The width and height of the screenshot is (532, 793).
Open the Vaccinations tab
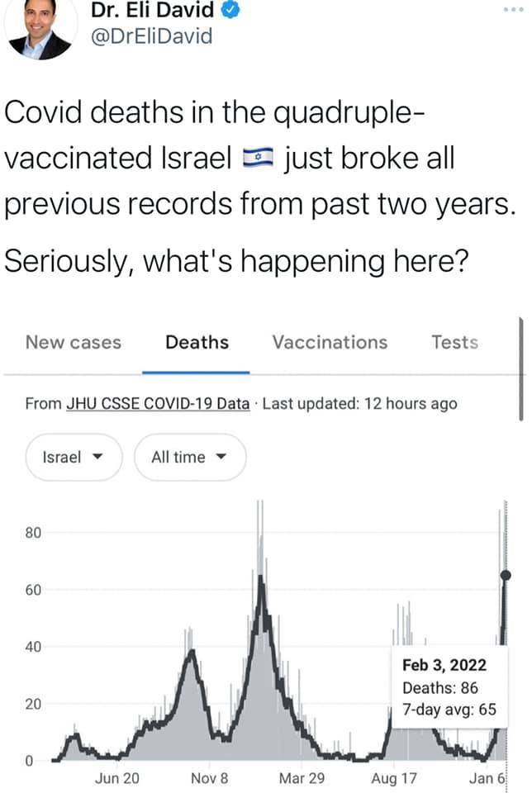point(330,342)
